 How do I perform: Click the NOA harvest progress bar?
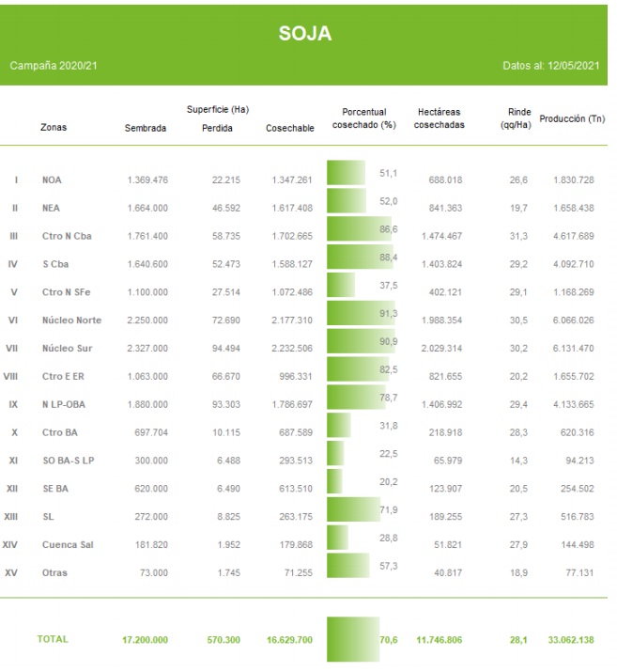pyautogui.click(x=346, y=173)
